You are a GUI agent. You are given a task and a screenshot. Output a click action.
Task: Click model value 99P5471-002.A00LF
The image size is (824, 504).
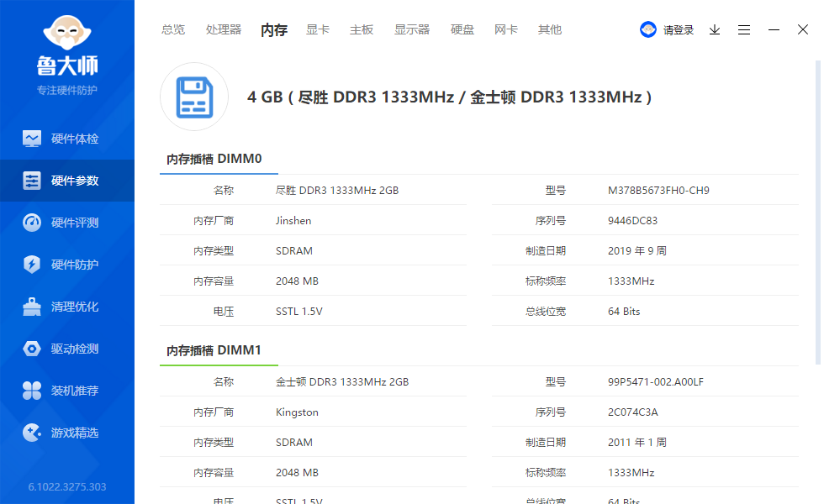[x=656, y=382]
